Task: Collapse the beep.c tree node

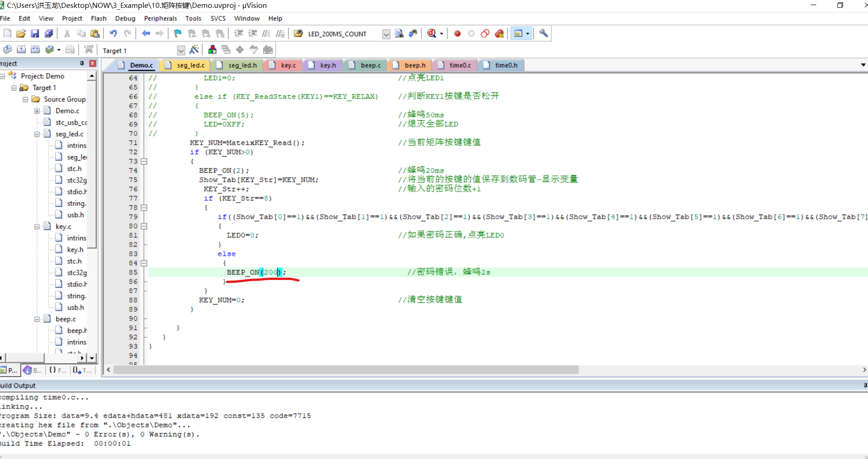Action: pyautogui.click(x=37, y=319)
